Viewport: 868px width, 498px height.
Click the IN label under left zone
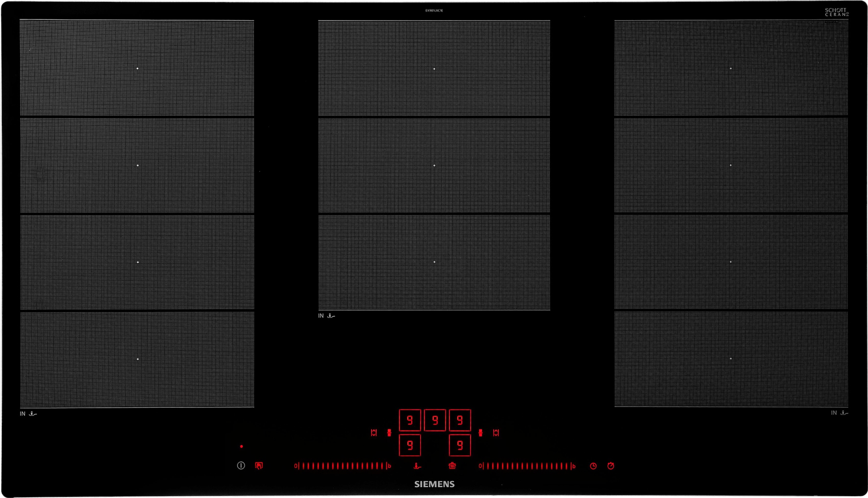[22, 413]
